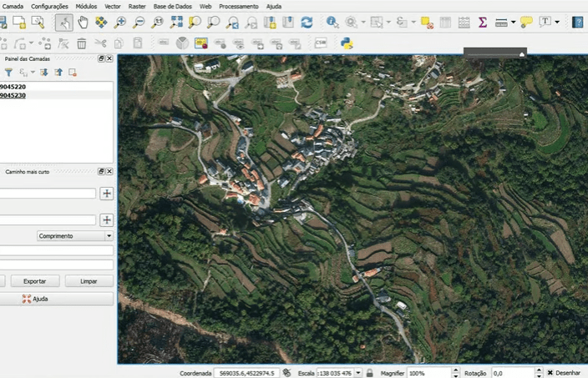Open the Comprimento criterion dropdown
This screenshot has height=378, width=588.
74,236
